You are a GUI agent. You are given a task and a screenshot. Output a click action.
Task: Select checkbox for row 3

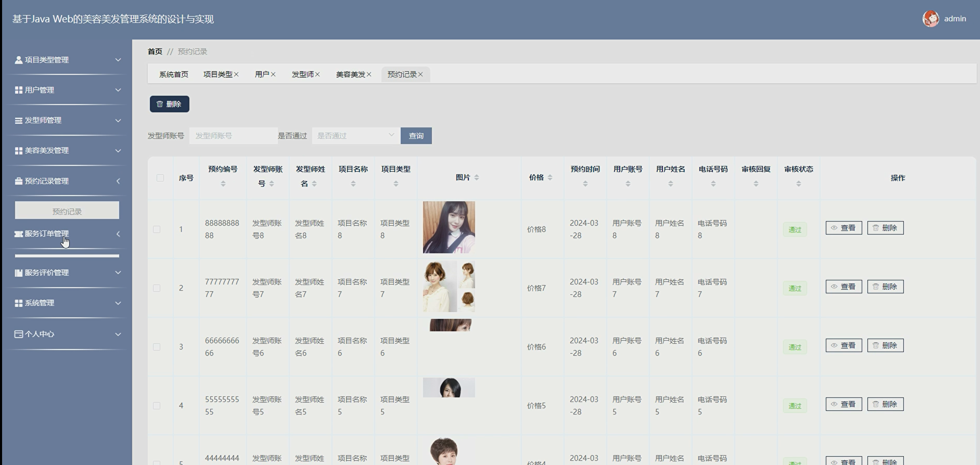157,347
